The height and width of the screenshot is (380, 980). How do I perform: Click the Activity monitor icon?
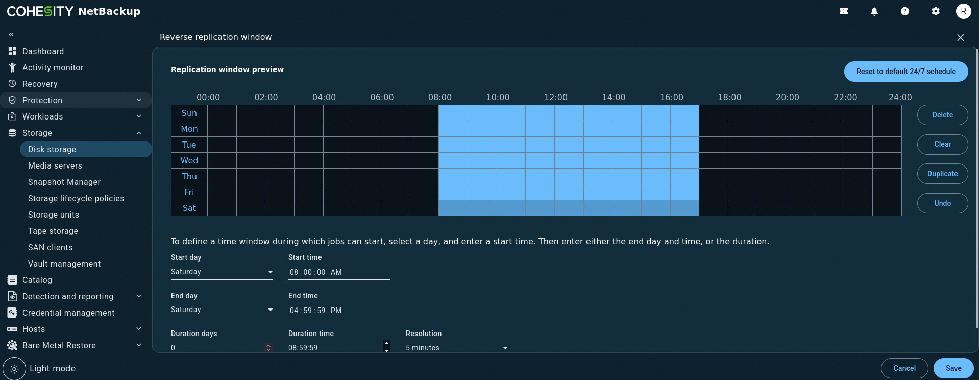[12, 67]
